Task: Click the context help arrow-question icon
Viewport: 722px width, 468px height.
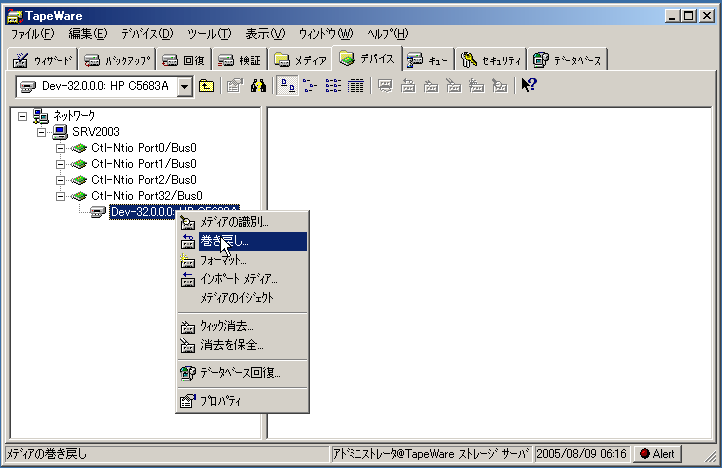Action: click(529, 85)
